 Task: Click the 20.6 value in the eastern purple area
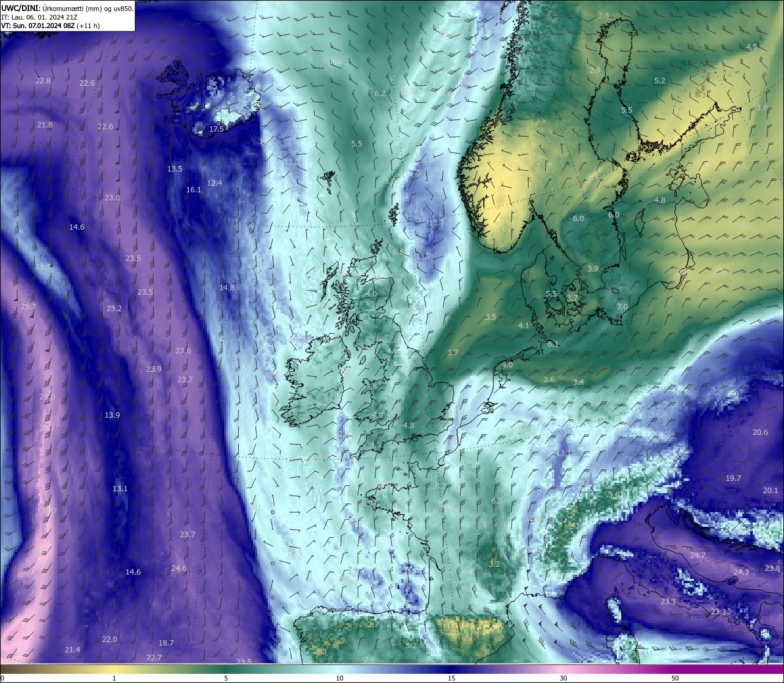pyautogui.click(x=759, y=432)
